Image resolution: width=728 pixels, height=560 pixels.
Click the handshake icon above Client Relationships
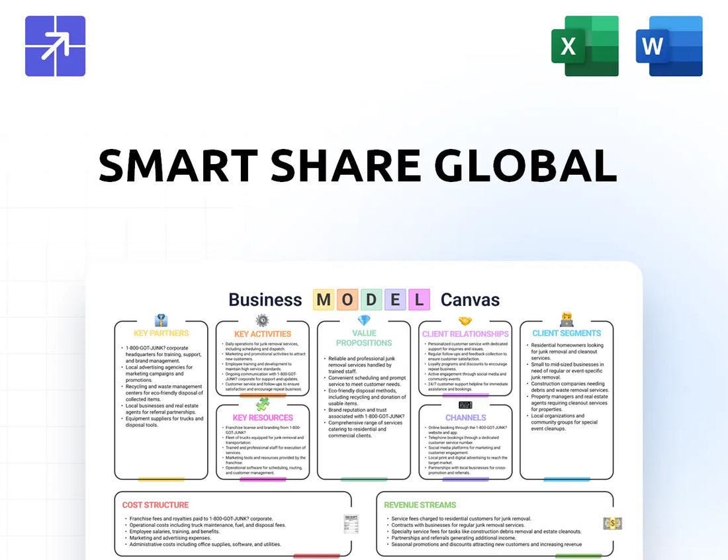coord(465,321)
